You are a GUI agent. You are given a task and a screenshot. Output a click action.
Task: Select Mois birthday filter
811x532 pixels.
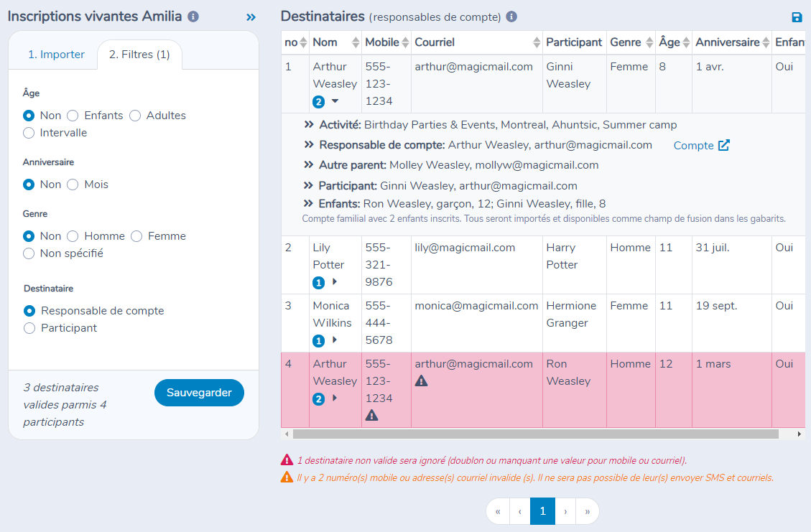pos(73,185)
